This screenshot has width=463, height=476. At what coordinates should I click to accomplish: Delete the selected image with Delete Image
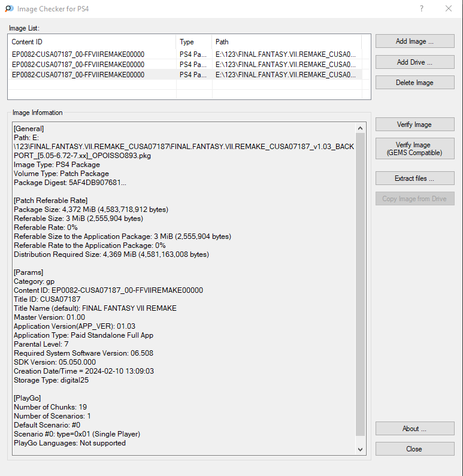pyautogui.click(x=414, y=83)
